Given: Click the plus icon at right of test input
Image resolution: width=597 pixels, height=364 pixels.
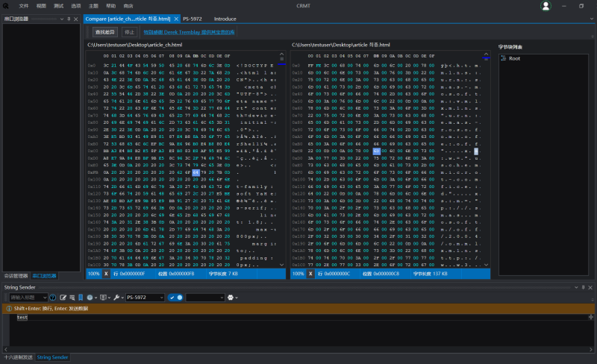Looking at the screenshot, I should click(x=590, y=317).
